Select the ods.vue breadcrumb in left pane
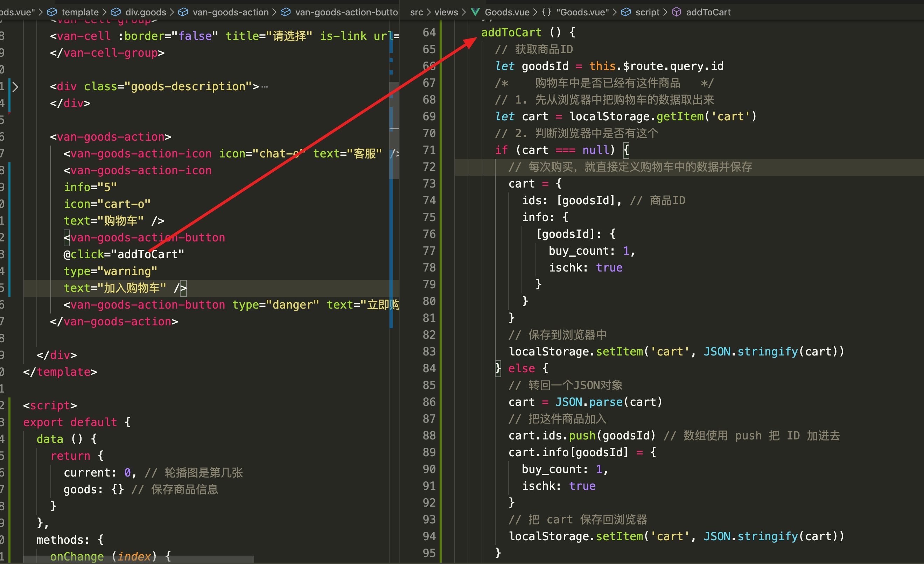Image resolution: width=924 pixels, height=564 pixels. [17, 12]
